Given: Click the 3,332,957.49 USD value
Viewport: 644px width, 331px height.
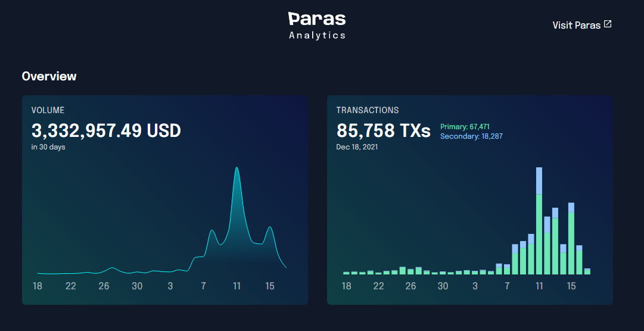Looking at the screenshot, I should click(x=106, y=130).
